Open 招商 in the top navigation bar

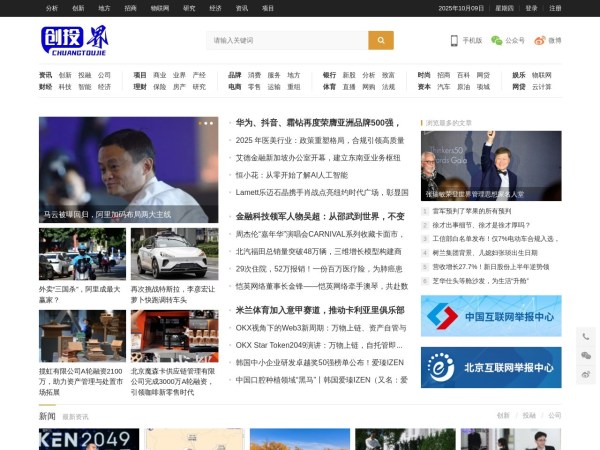point(131,7)
